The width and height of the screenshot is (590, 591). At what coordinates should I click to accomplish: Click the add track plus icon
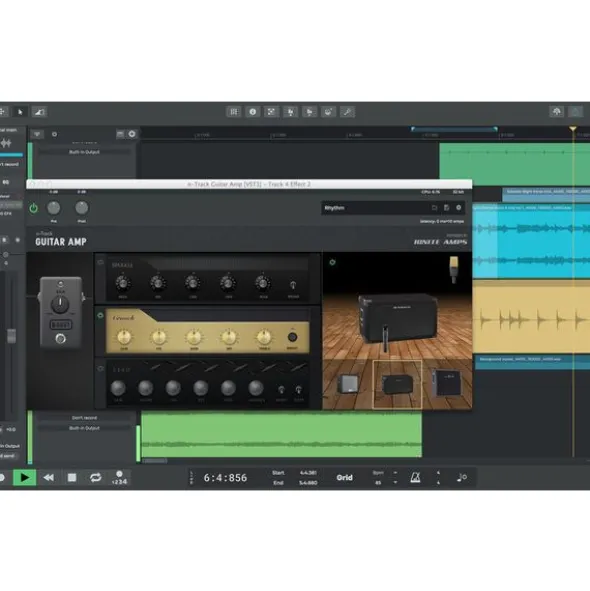132,134
